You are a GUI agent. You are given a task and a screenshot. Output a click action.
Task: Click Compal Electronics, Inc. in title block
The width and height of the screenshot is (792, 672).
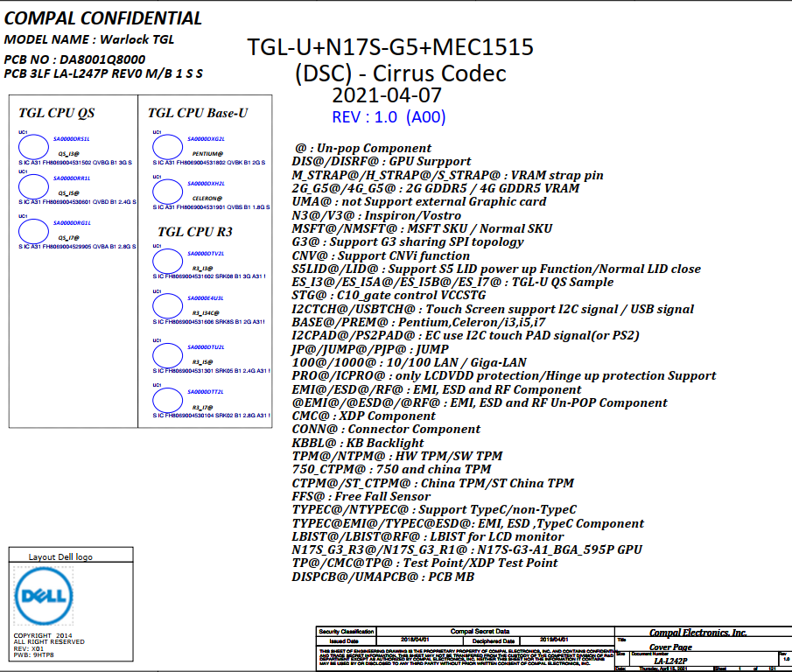pyautogui.click(x=697, y=633)
